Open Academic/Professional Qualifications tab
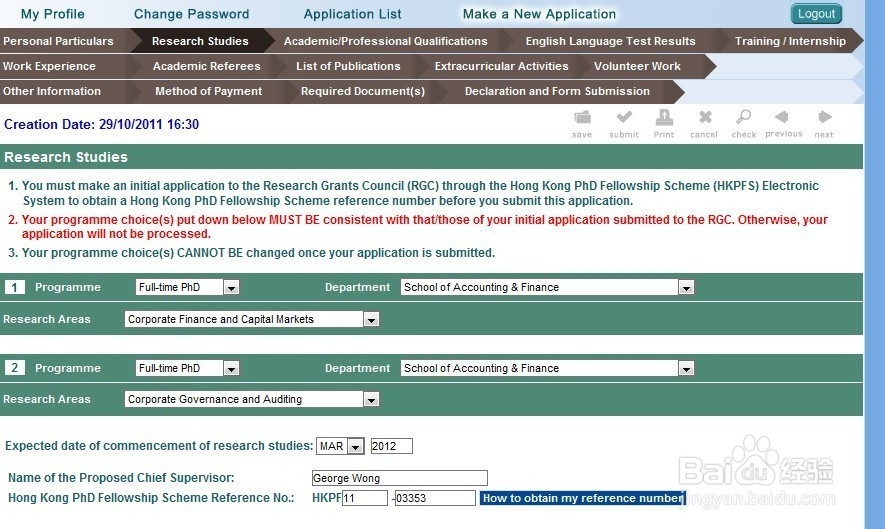The width and height of the screenshot is (885, 529). pyautogui.click(x=385, y=41)
